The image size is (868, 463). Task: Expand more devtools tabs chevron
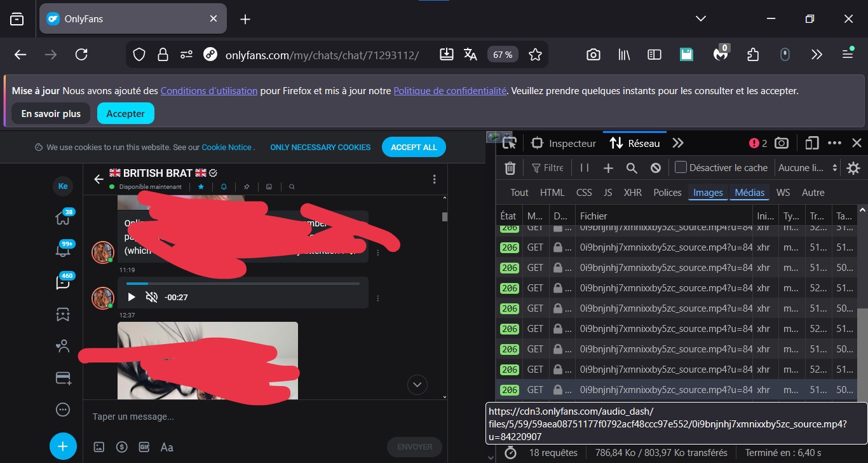(x=678, y=143)
